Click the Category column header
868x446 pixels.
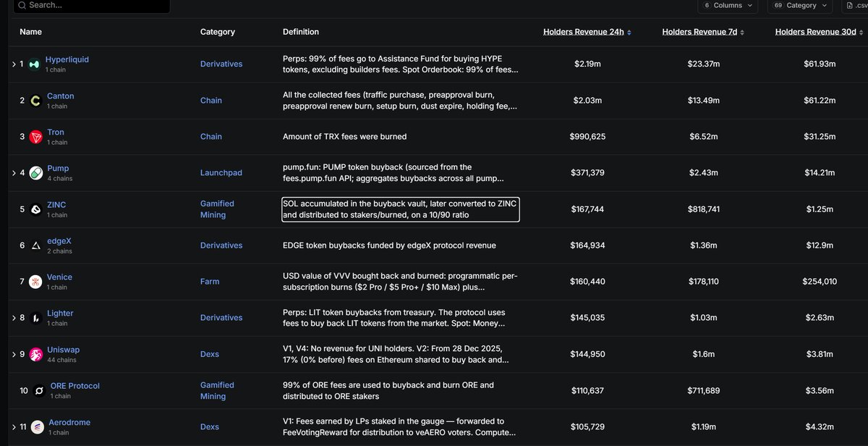point(218,32)
